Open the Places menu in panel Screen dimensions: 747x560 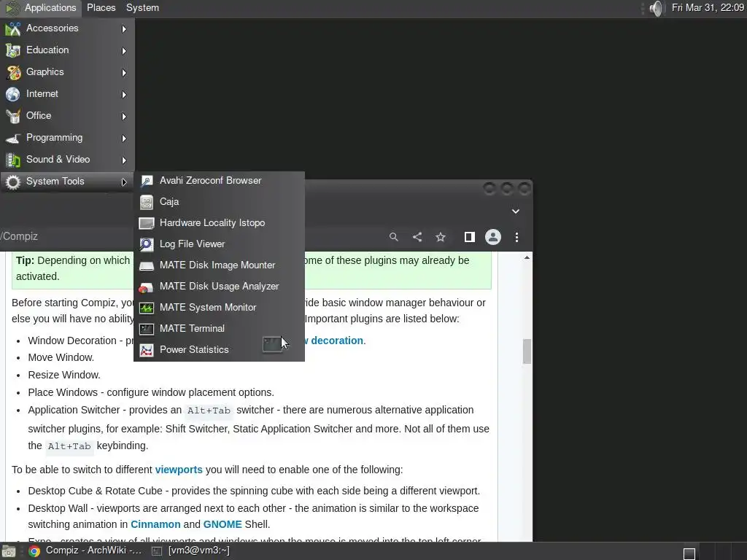(x=101, y=8)
